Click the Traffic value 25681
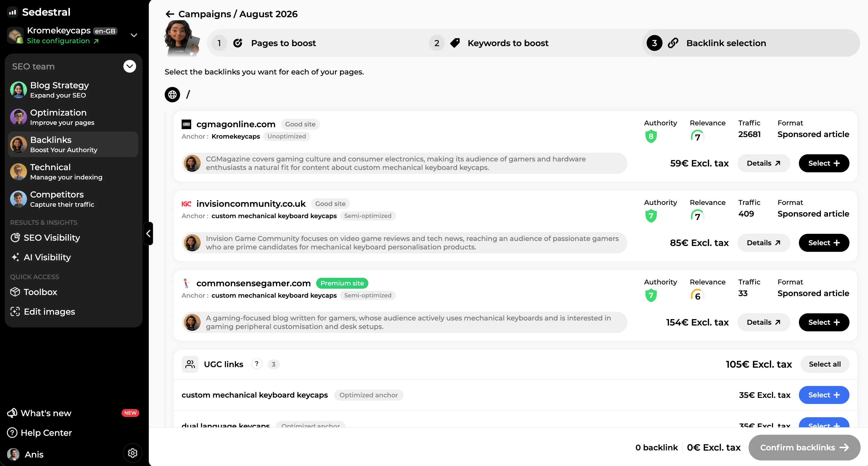 749,134
